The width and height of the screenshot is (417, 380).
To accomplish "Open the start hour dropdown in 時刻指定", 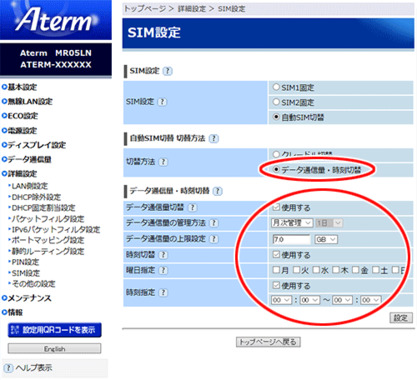I will 281,300.
